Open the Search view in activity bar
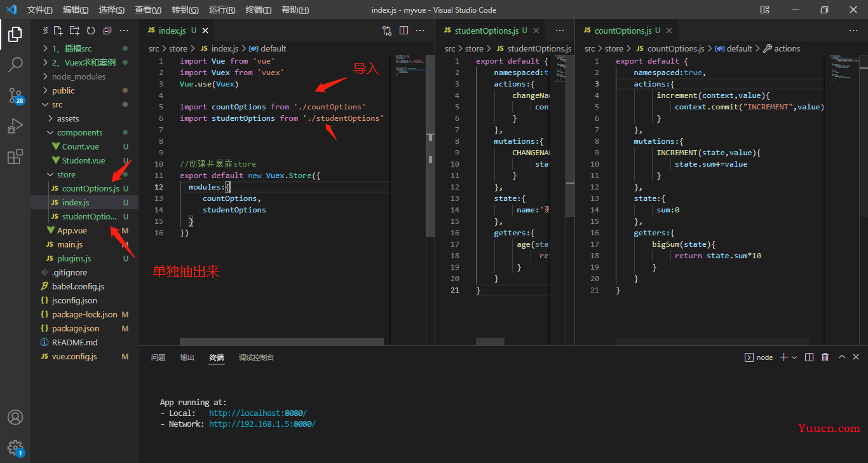 coord(15,64)
